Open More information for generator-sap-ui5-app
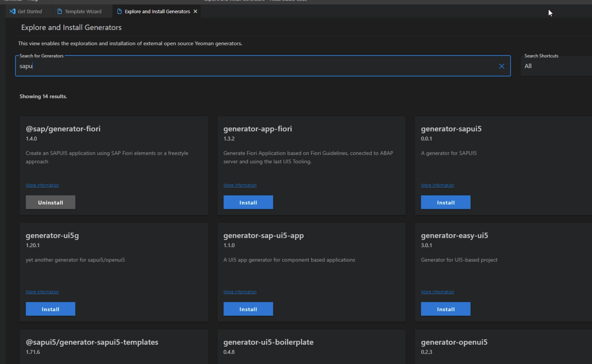Viewport: 592px width, 364px height. pyautogui.click(x=240, y=292)
